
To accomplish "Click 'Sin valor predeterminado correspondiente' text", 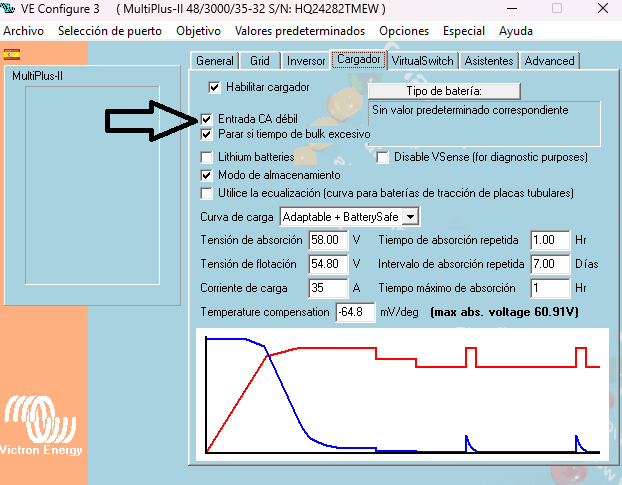I will point(470,110).
